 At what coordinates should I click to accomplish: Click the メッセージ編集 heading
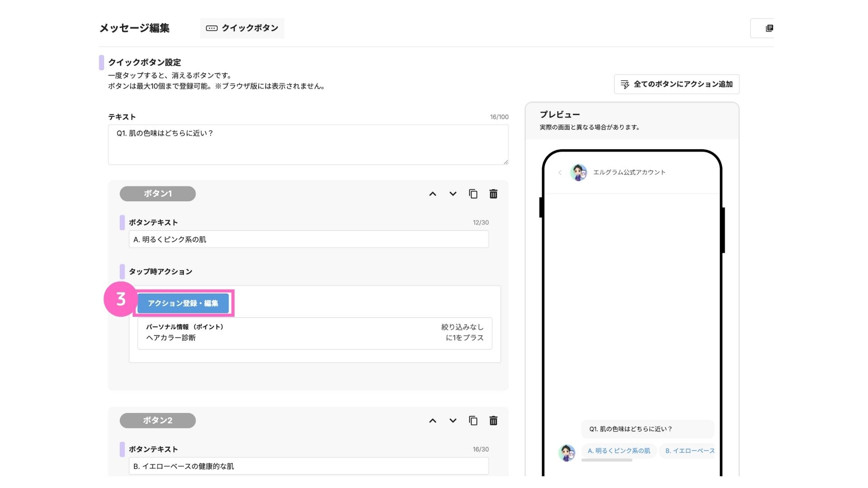(134, 28)
